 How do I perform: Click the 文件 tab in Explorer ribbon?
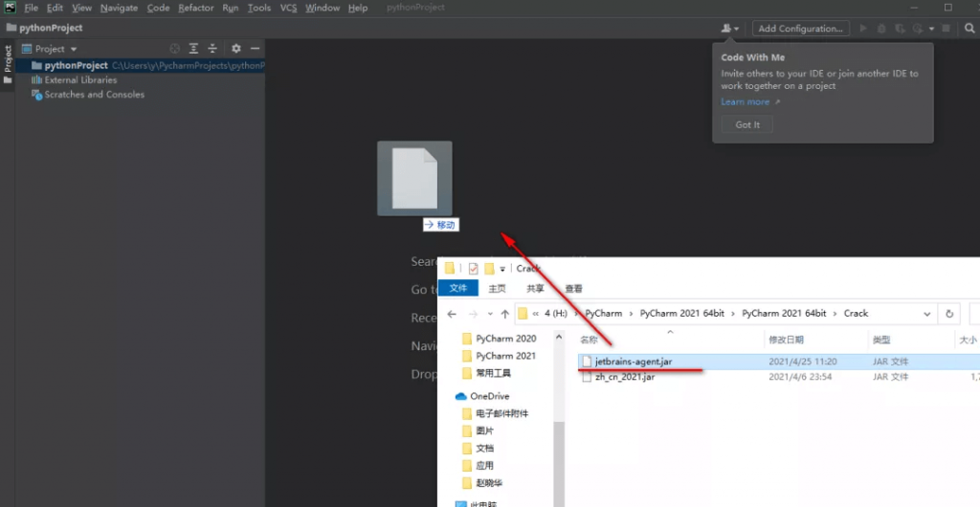[x=458, y=289]
